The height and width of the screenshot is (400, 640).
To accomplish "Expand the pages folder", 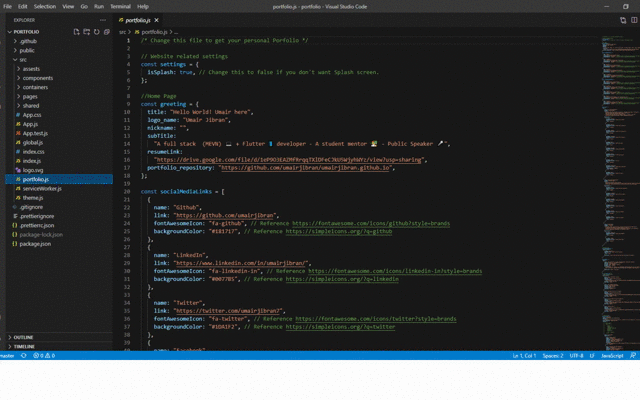I will pyautogui.click(x=30, y=97).
